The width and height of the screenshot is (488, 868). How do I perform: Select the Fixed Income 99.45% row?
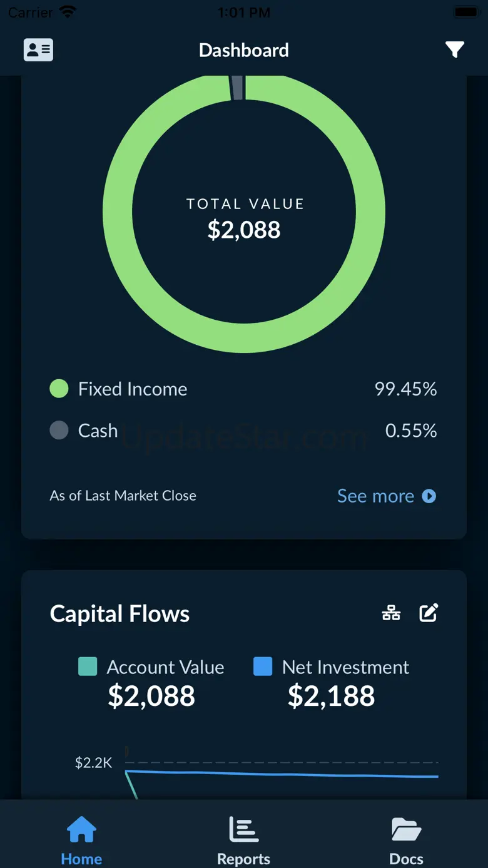(243, 389)
